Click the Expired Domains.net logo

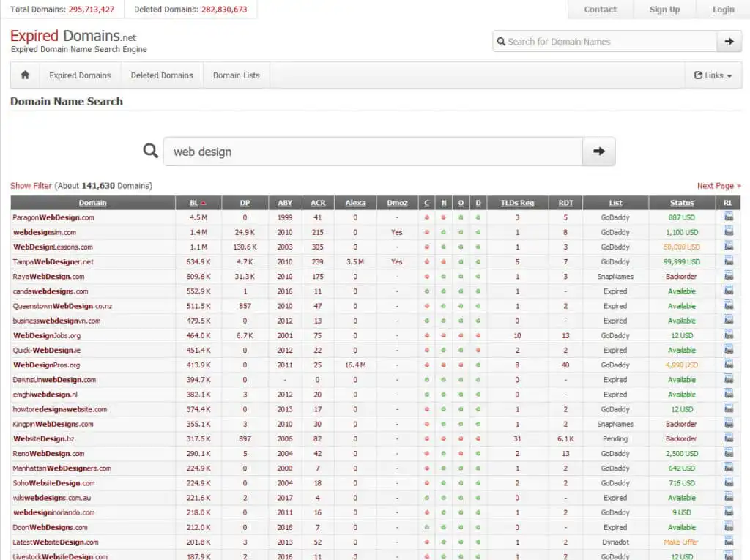(73, 36)
